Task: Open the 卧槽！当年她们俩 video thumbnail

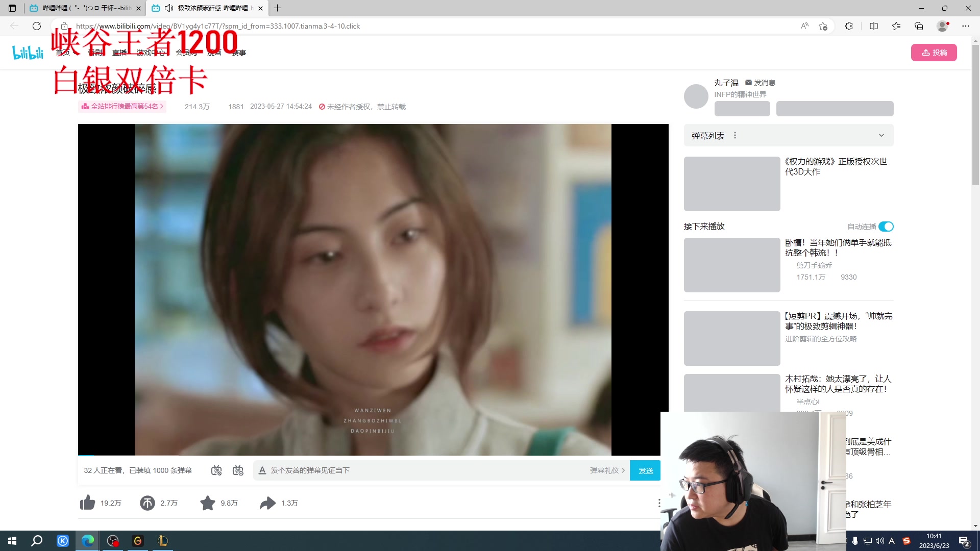Action: (x=732, y=265)
